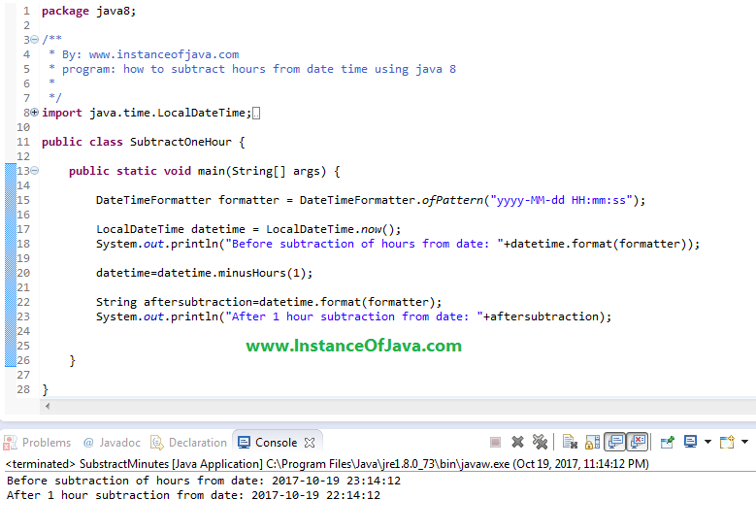Viewport: 756px width, 532px height.
Task: Click class name SubtractOneHour on line 11
Action: [181, 142]
